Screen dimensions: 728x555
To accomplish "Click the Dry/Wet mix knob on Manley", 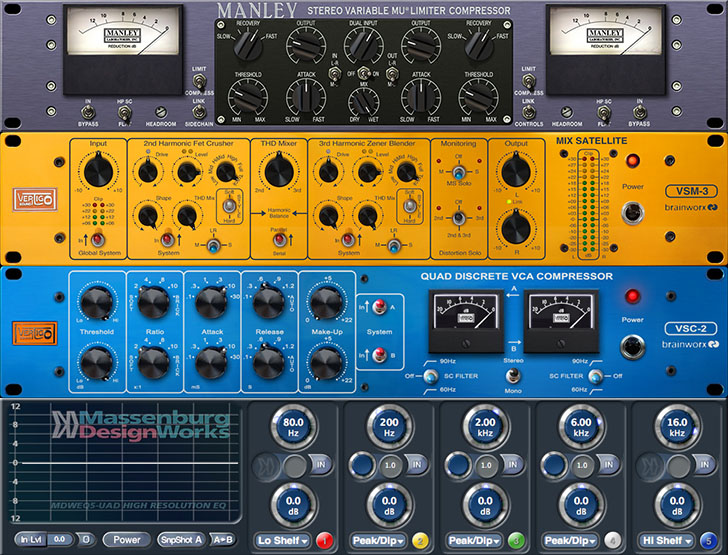I will [364, 102].
